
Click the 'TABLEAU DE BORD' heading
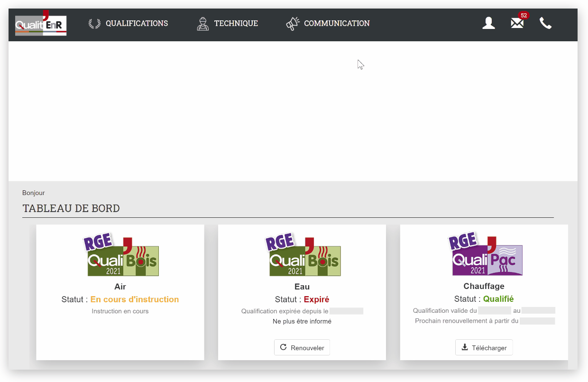71,208
